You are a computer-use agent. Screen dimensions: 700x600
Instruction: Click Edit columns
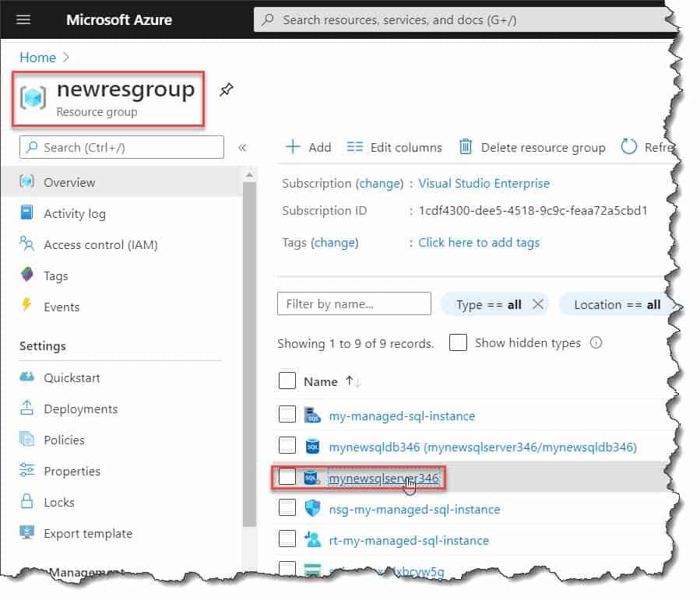point(395,147)
